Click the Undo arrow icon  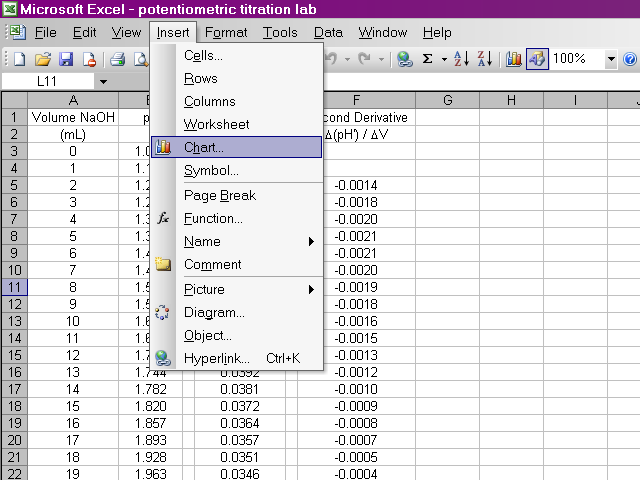point(331,59)
